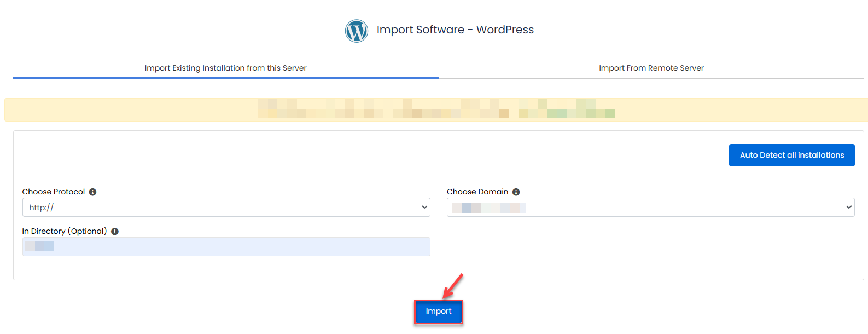
Task: Click the Choose Domain label
Action: (477, 192)
